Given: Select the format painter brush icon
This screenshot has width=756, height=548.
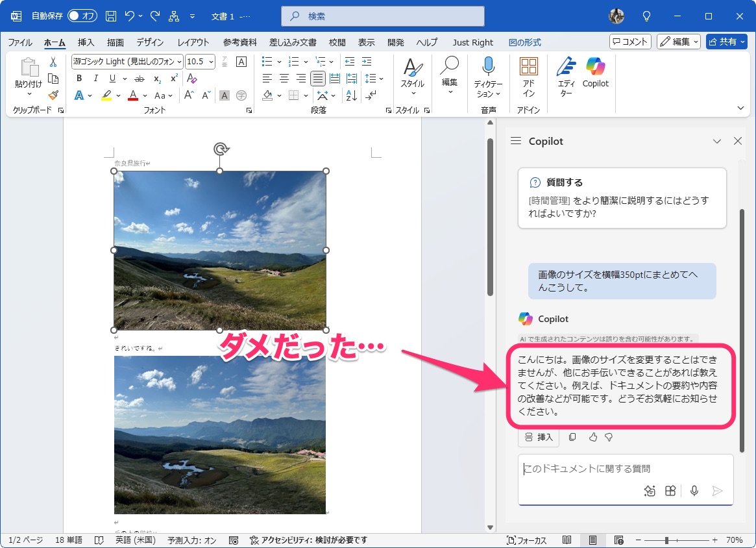Looking at the screenshot, I should pyautogui.click(x=53, y=95).
